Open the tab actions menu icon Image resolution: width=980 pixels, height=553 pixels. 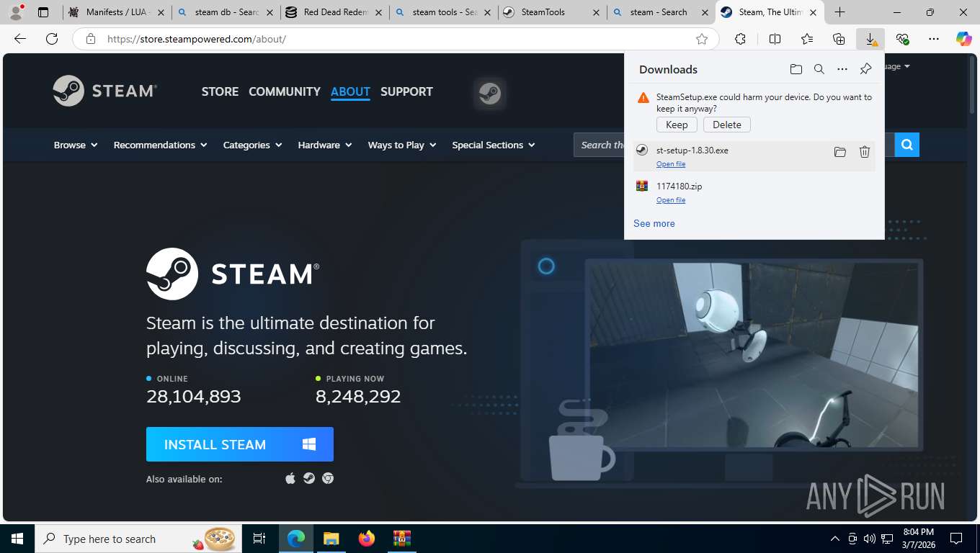43,12
